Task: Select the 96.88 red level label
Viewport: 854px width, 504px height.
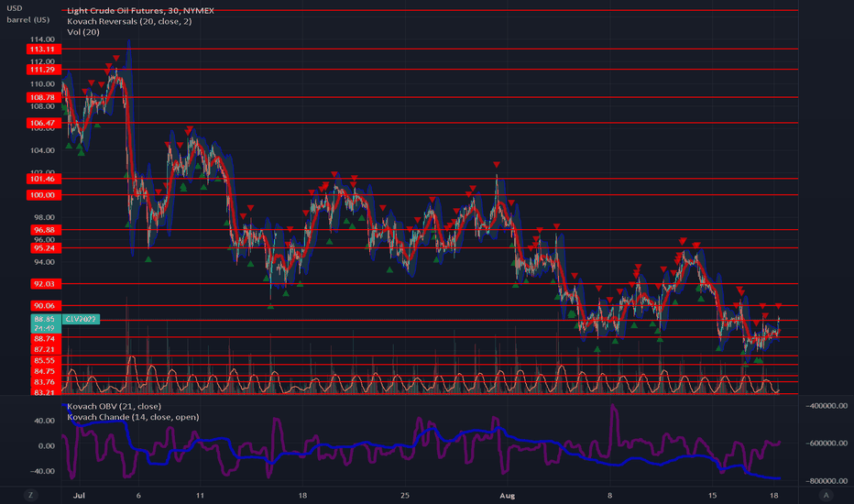Action: click(x=46, y=230)
